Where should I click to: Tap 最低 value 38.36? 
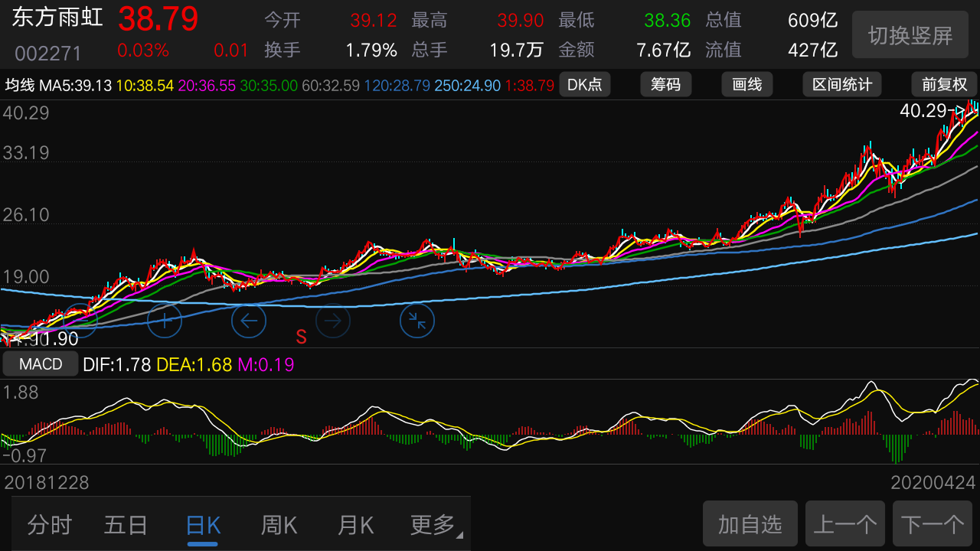[x=668, y=21]
